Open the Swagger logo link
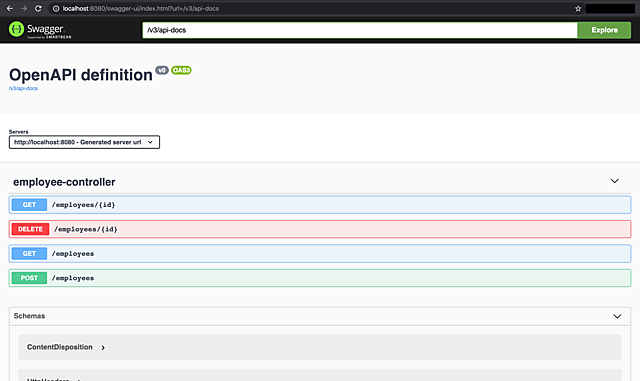This screenshot has height=381, width=640. [x=40, y=30]
